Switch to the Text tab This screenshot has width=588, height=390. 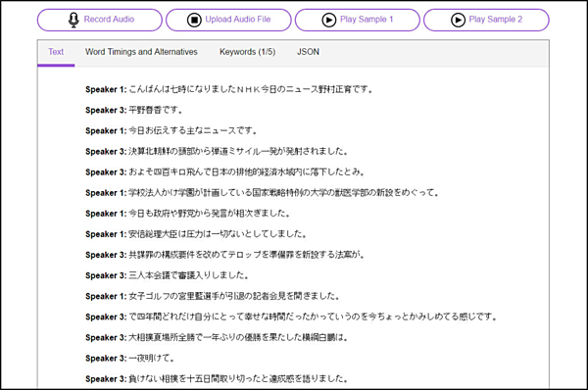tap(56, 52)
